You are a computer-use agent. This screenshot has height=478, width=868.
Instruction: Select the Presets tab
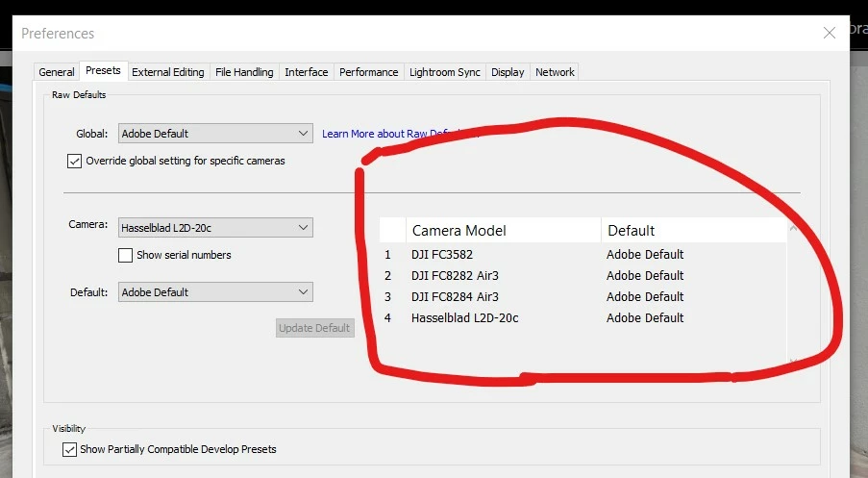[104, 70]
